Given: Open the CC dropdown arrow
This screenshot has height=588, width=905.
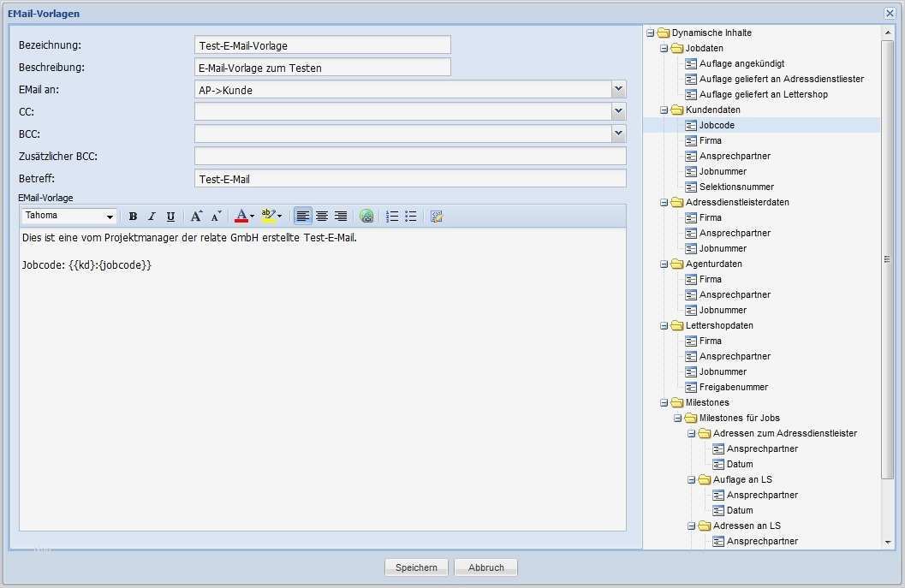Looking at the screenshot, I should pyautogui.click(x=619, y=111).
